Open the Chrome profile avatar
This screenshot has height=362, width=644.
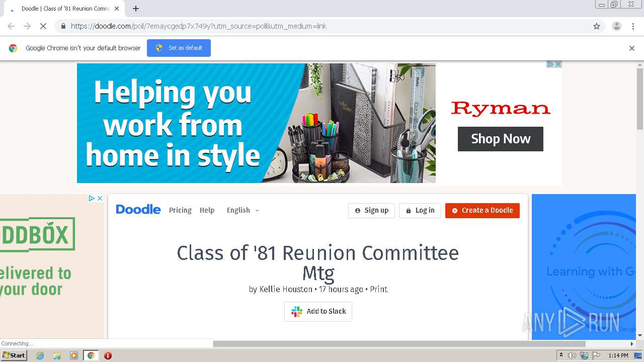click(x=616, y=26)
